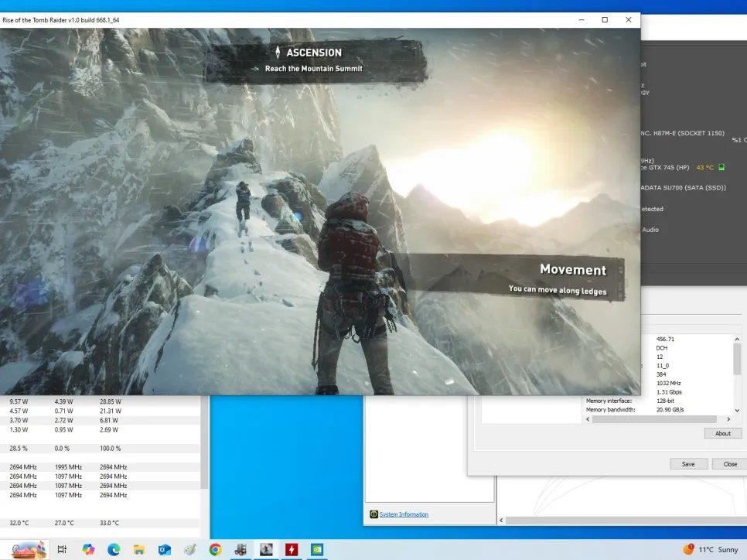Click the details list scroll-left arrow
Screen dimensions: 747x560
pos(588,419)
